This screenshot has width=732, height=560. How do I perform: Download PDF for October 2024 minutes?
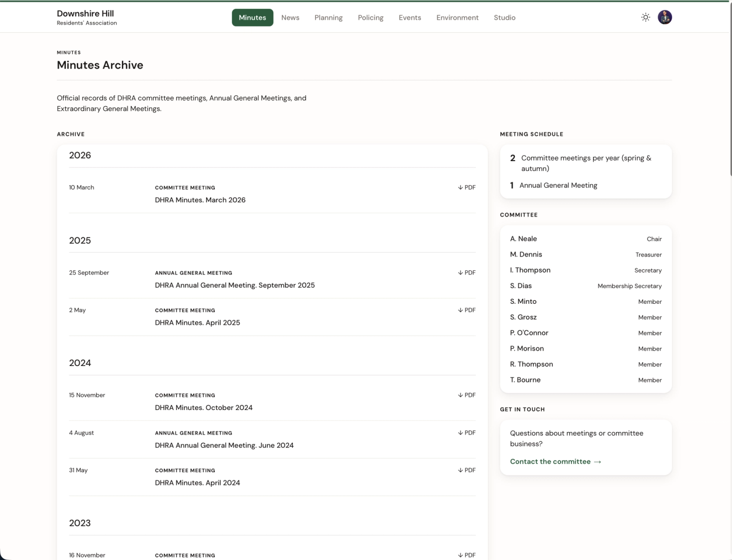click(466, 395)
